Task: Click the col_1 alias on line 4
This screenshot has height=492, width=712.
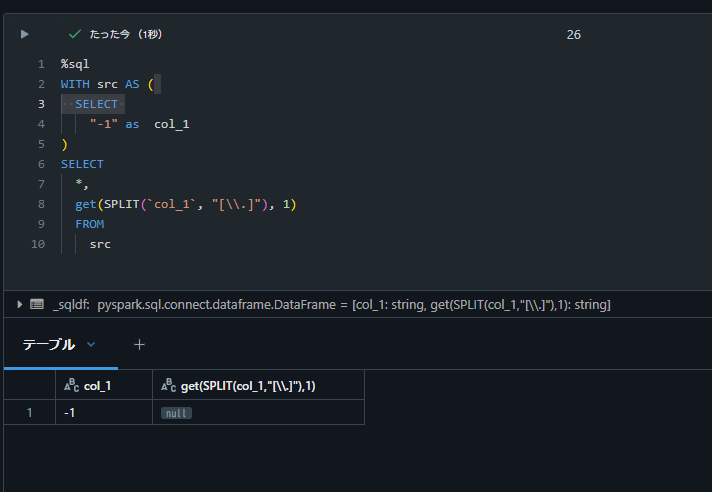Action: pyautogui.click(x=172, y=124)
